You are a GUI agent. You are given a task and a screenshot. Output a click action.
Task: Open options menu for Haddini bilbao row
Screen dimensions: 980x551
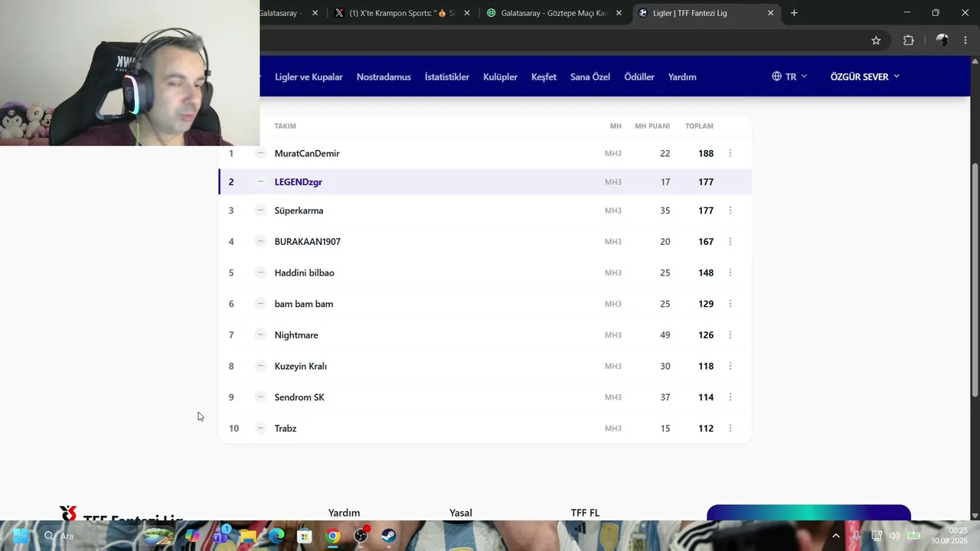coord(730,272)
